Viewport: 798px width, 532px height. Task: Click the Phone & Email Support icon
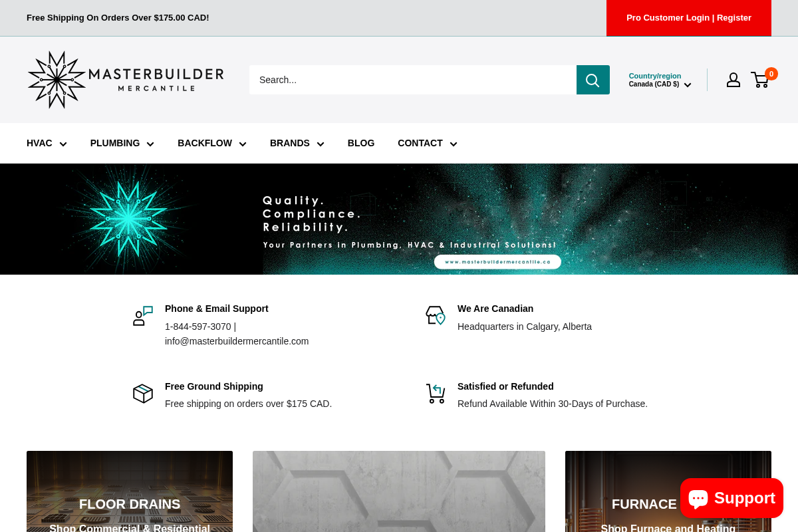pyautogui.click(x=143, y=315)
